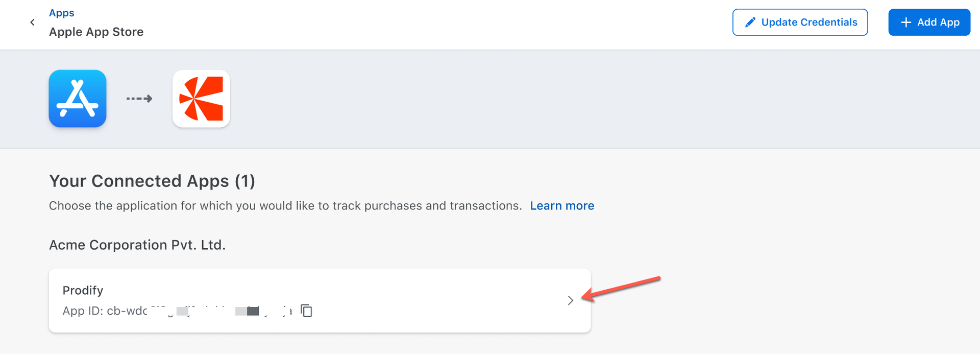
Task: Go back using the left chevron
Action: pos(32,22)
